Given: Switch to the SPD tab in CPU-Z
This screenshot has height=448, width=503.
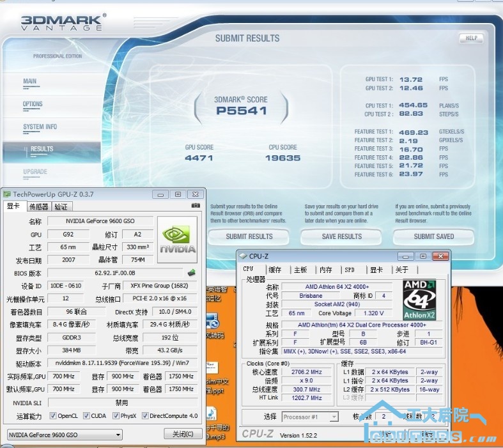Looking at the screenshot, I should click(x=350, y=270).
